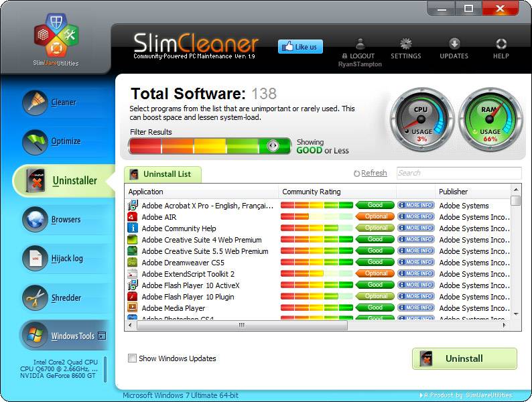The height and width of the screenshot is (402, 532).
Task: Click the Adobe Acrobat X Pro icon
Action: click(x=132, y=205)
